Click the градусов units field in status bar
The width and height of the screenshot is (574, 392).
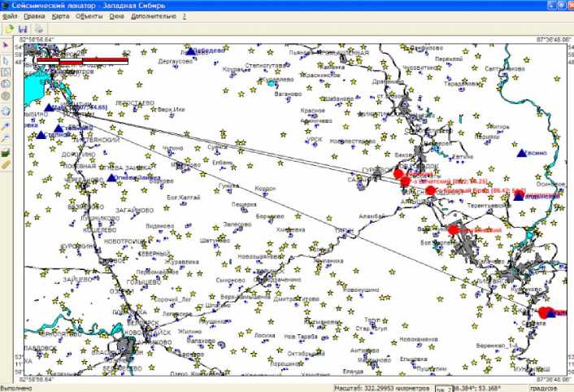pyautogui.click(x=544, y=388)
